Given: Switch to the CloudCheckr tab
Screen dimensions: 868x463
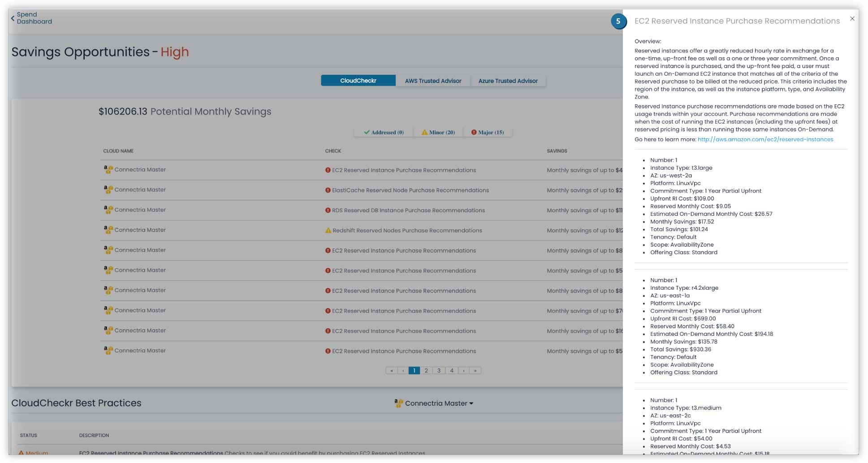Looking at the screenshot, I should pyautogui.click(x=358, y=81).
